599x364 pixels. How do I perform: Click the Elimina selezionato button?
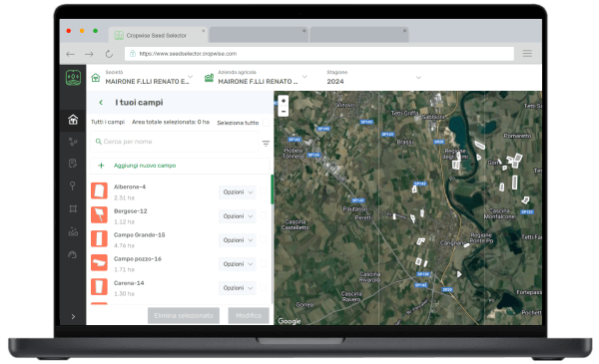click(184, 315)
